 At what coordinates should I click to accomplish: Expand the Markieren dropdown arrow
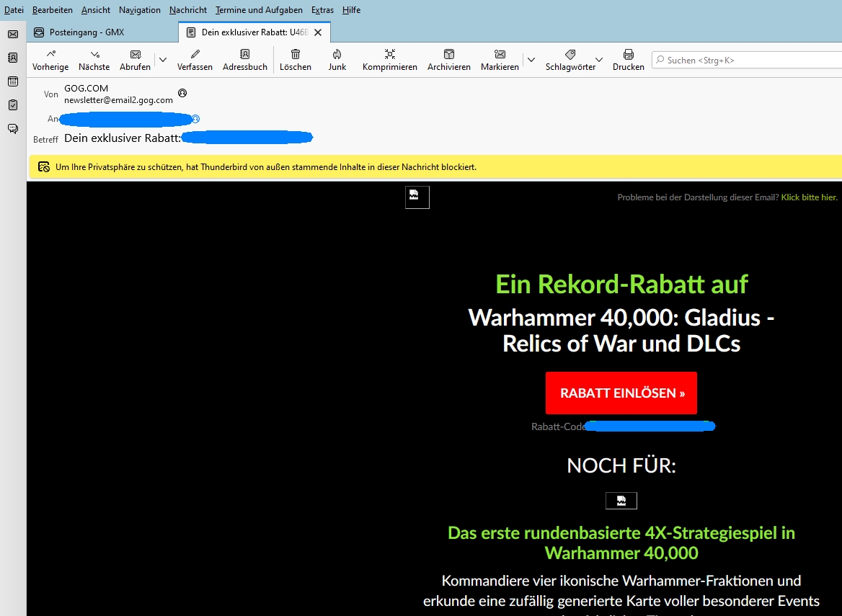click(531, 60)
